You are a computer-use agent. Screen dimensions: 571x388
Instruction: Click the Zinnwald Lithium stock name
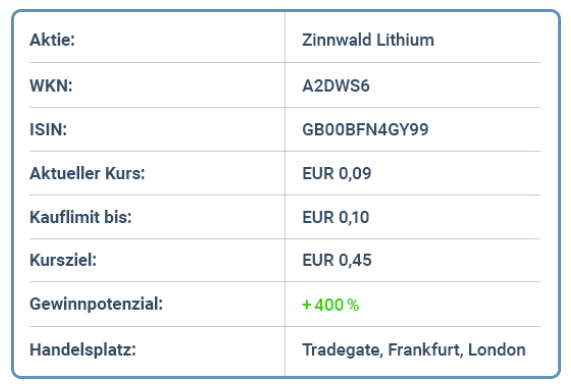pos(368,40)
